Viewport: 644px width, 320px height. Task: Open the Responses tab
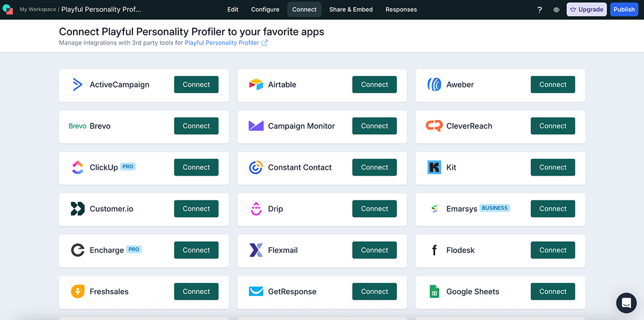click(401, 9)
